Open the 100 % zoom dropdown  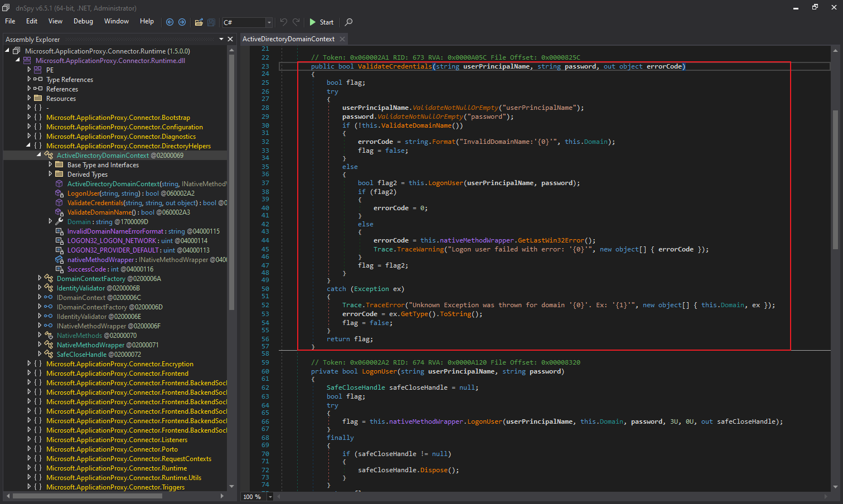270,497
